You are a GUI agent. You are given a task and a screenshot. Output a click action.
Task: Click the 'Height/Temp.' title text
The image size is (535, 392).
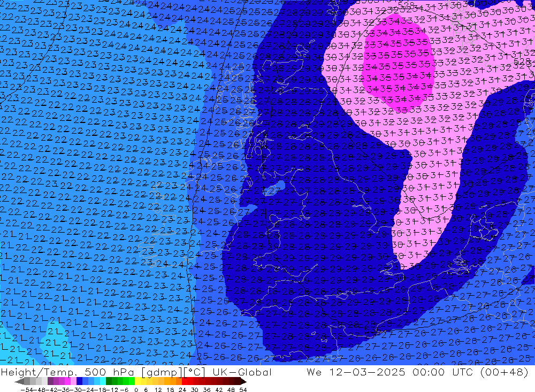click(x=39, y=372)
